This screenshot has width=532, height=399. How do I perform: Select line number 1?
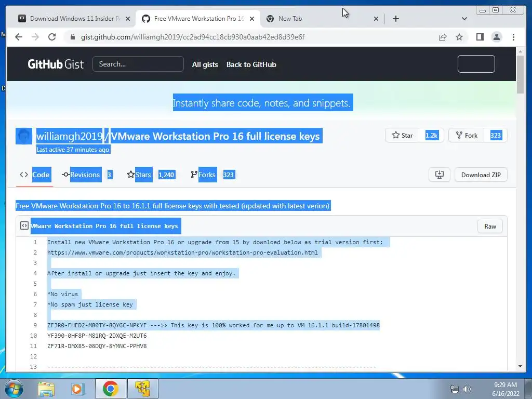tap(35, 242)
